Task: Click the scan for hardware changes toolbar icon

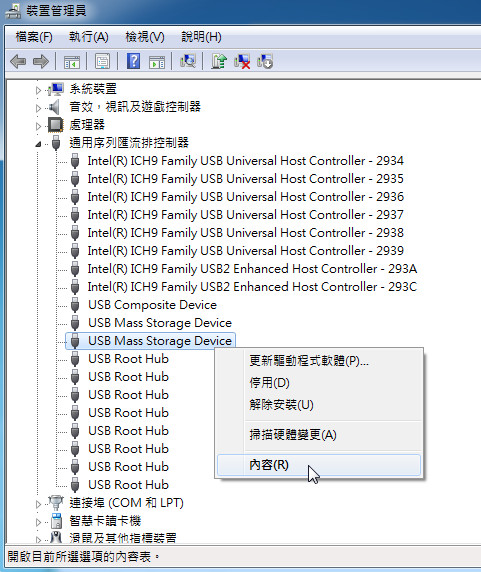Action: click(x=188, y=61)
